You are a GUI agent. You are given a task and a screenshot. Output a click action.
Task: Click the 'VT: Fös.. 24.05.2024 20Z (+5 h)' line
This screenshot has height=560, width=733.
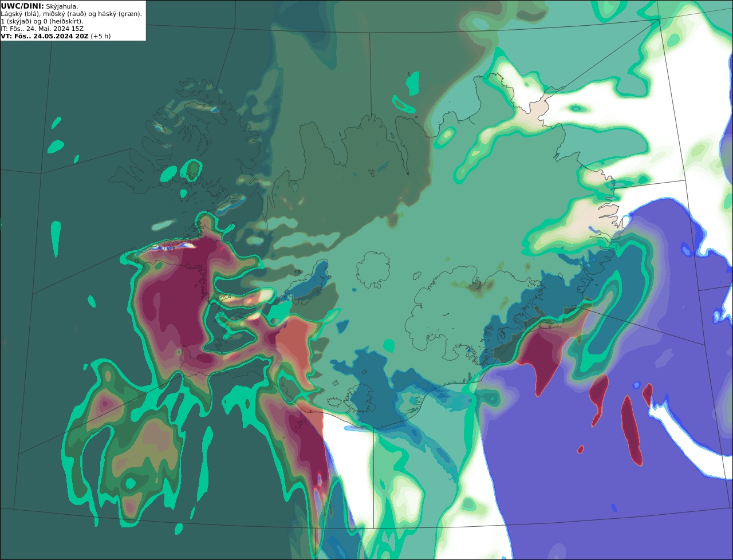click(56, 36)
